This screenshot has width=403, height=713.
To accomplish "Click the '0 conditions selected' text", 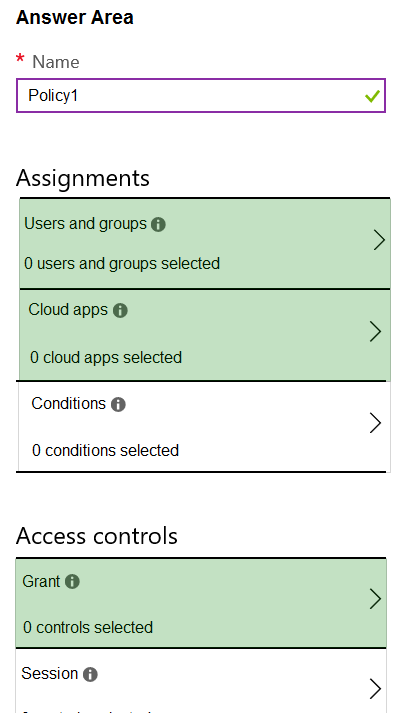I will (x=106, y=451).
